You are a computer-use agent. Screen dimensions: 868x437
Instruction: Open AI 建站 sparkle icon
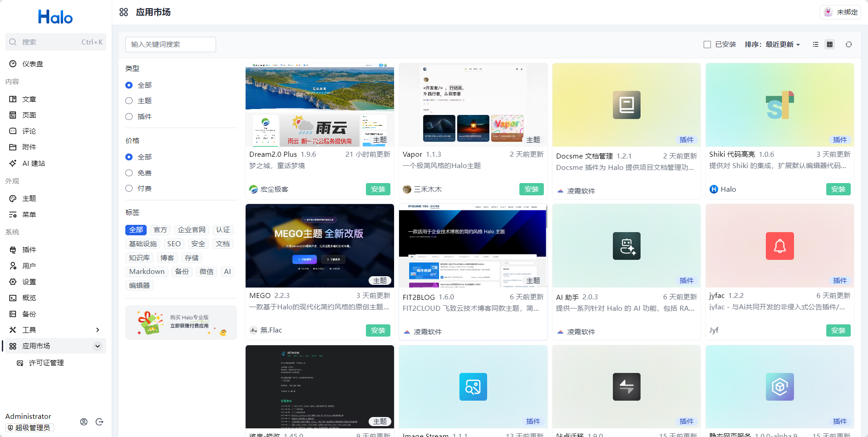(13, 164)
